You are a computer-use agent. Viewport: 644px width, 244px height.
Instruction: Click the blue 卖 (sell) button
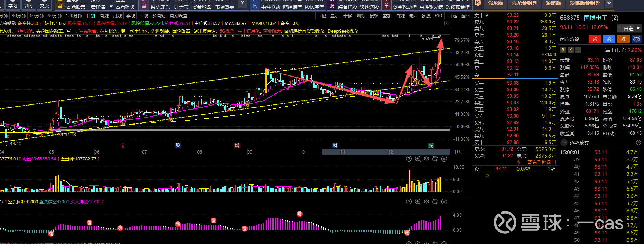[609, 39]
